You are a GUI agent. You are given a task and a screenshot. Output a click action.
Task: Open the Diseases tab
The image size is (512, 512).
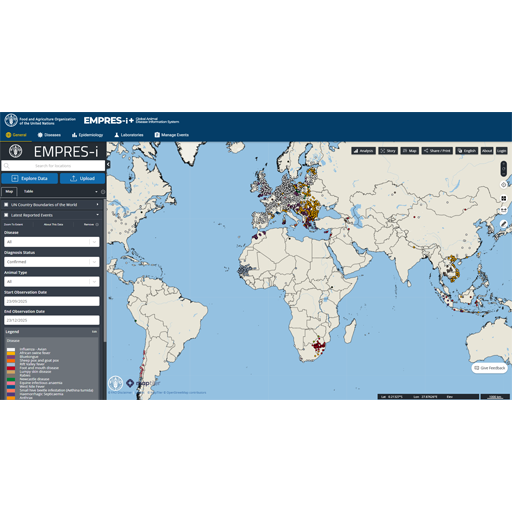[x=49, y=135]
